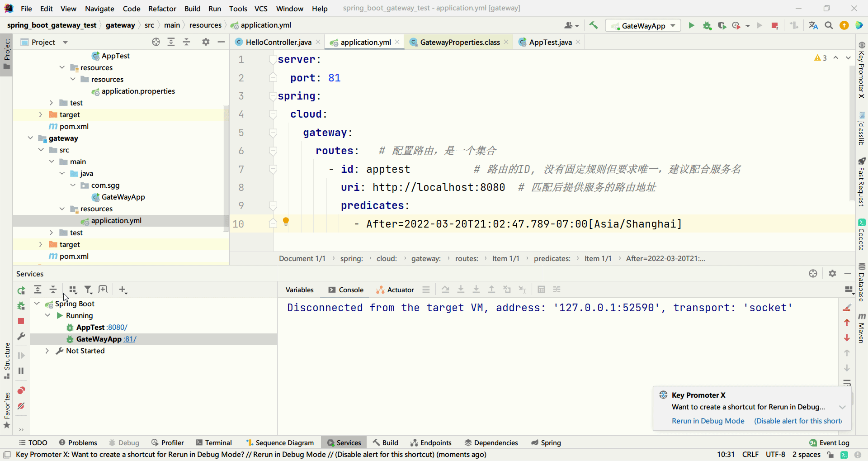Toggle the Structure tool window
The height and width of the screenshot is (461, 868).
(7, 361)
